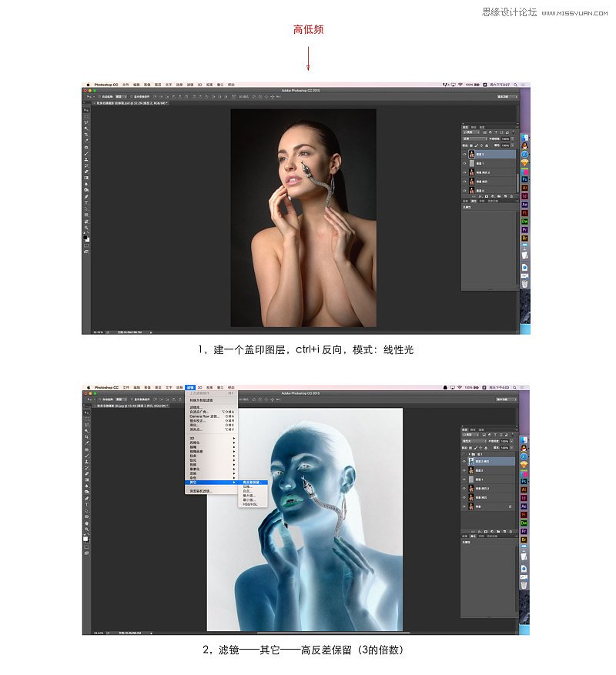Click the 图层 2 拷贝 layer thumbnail
The height and width of the screenshot is (675, 616).
[x=471, y=461]
